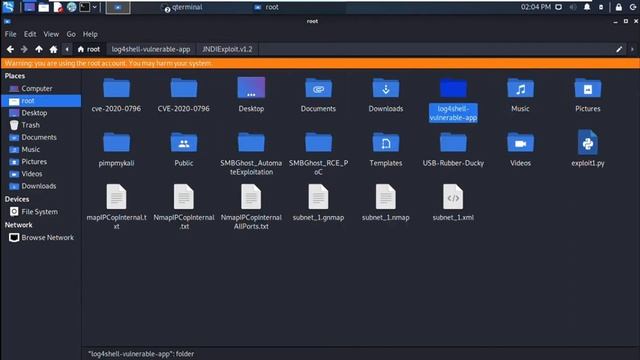
Task: Select Documents in the Places sidebar
Action: pyautogui.click(x=41, y=137)
